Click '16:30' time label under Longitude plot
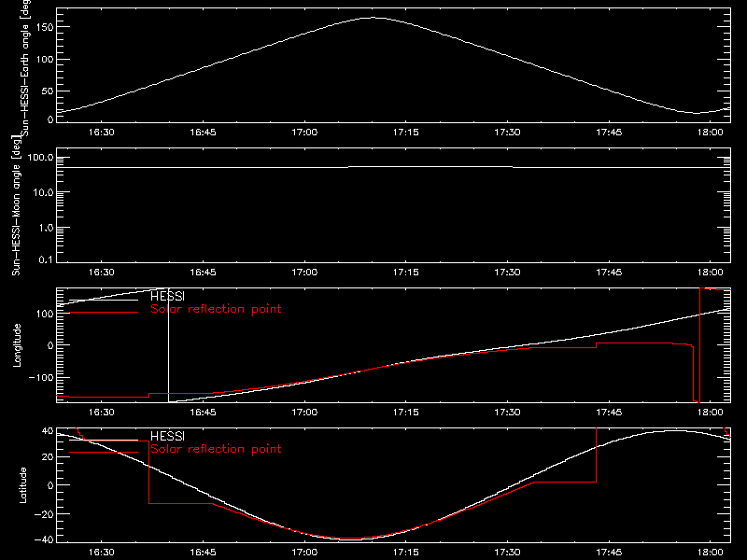This screenshot has height=560, width=747. coord(102,413)
